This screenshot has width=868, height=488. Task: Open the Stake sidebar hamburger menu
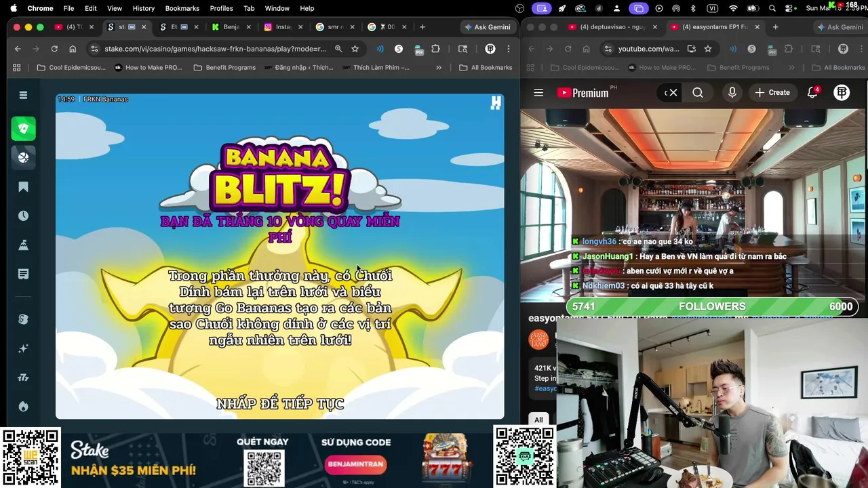pyautogui.click(x=23, y=95)
